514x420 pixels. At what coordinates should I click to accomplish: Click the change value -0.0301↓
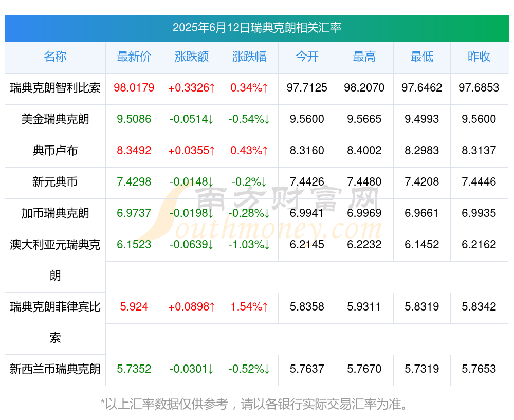click(192, 369)
